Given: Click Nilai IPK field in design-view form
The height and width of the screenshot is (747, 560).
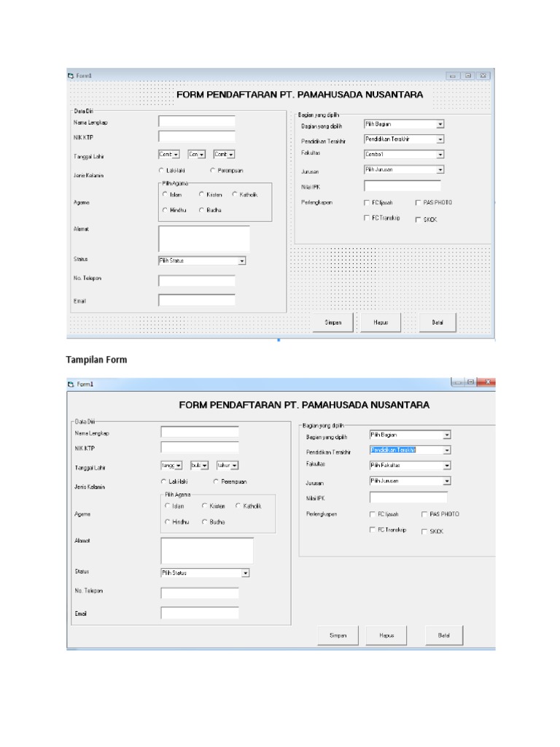Looking at the screenshot, I should (x=402, y=185).
